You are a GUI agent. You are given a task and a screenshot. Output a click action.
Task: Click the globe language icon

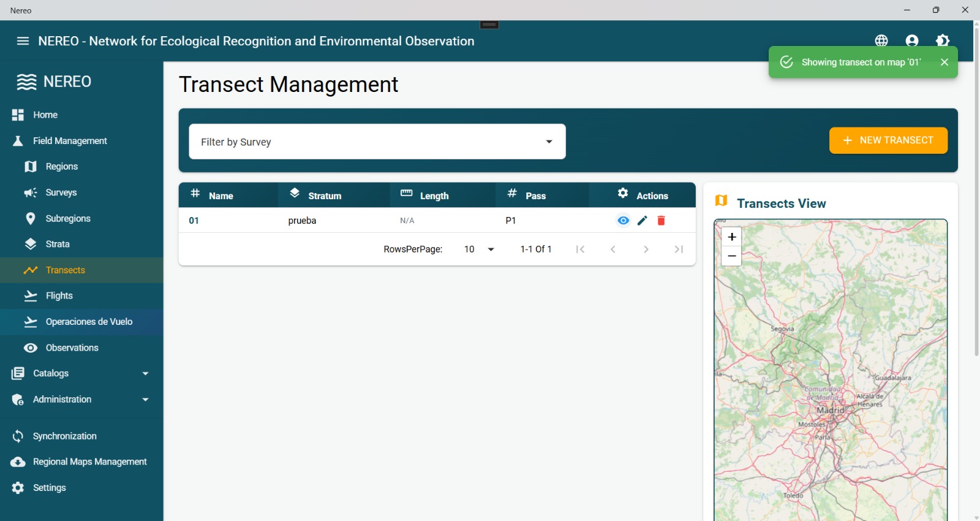pos(881,40)
